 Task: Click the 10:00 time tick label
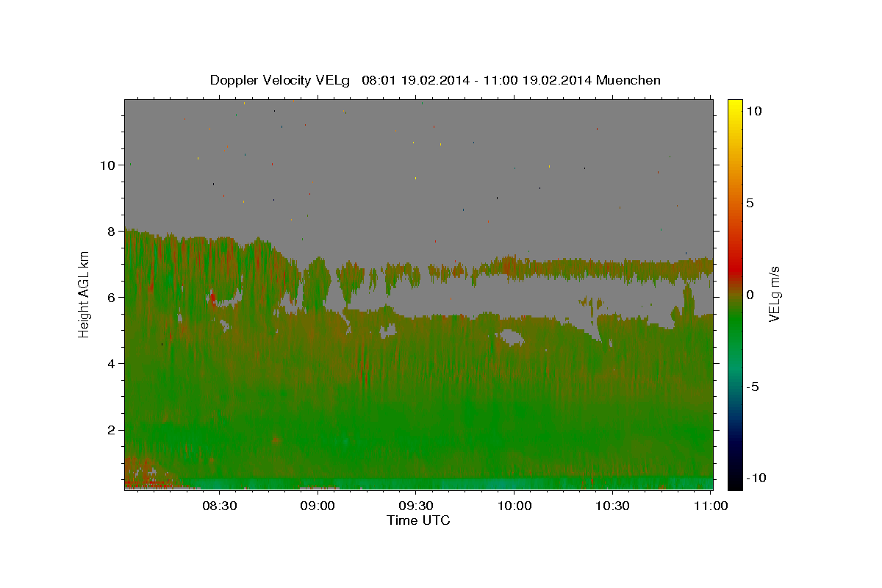[x=514, y=506]
